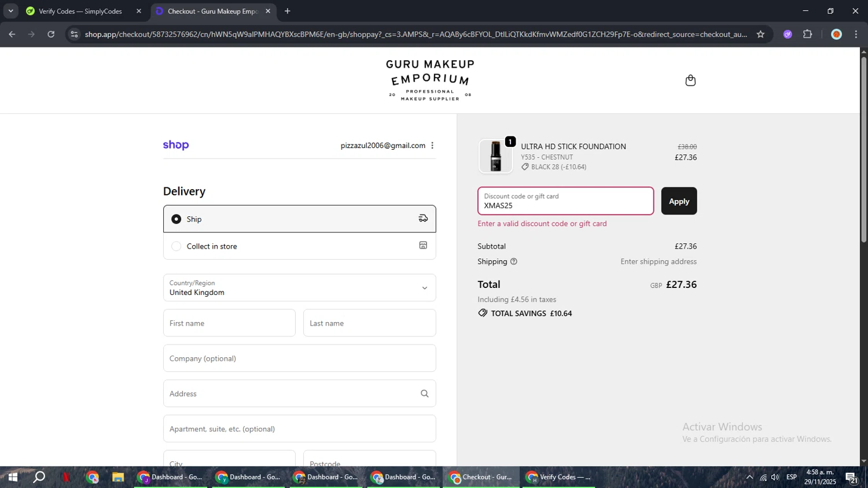Click the Shop logo
Viewport: 868px width, 488px height.
click(176, 145)
